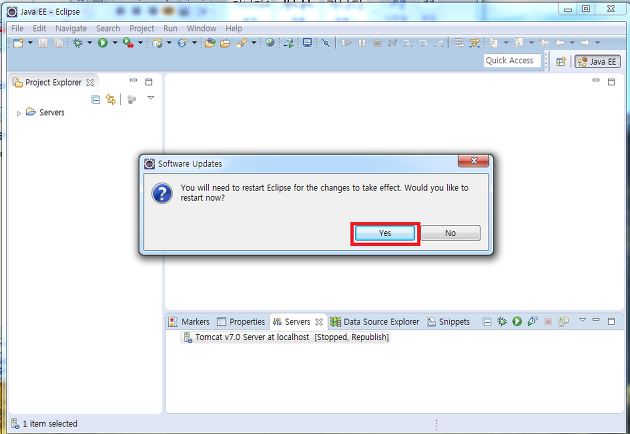The image size is (630, 434).
Task: Click the Previous Annotation icon
Action: pos(519,43)
